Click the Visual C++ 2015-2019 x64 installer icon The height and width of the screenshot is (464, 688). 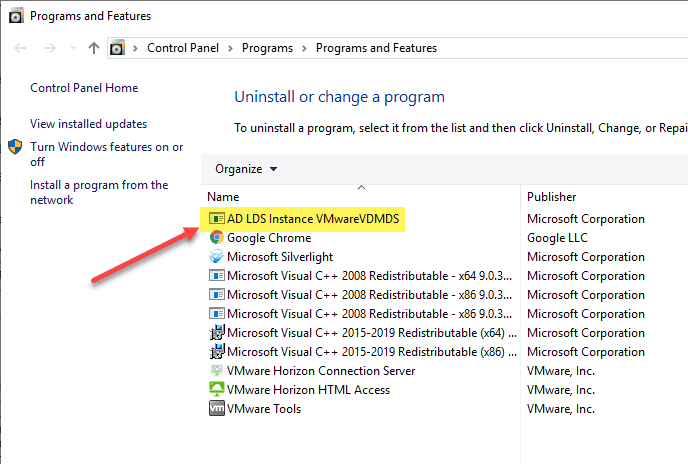coord(216,333)
